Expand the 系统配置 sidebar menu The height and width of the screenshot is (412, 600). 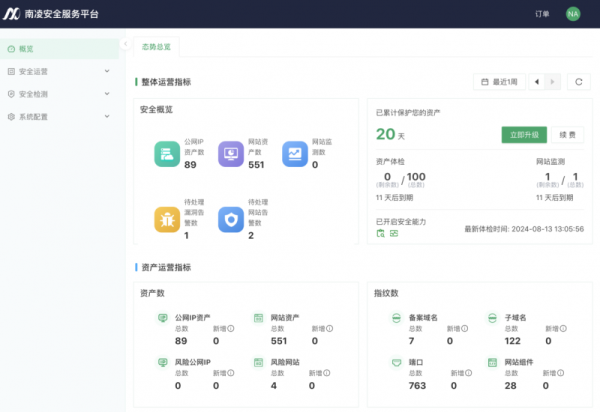pyautogui.click(x=60, y=117)
